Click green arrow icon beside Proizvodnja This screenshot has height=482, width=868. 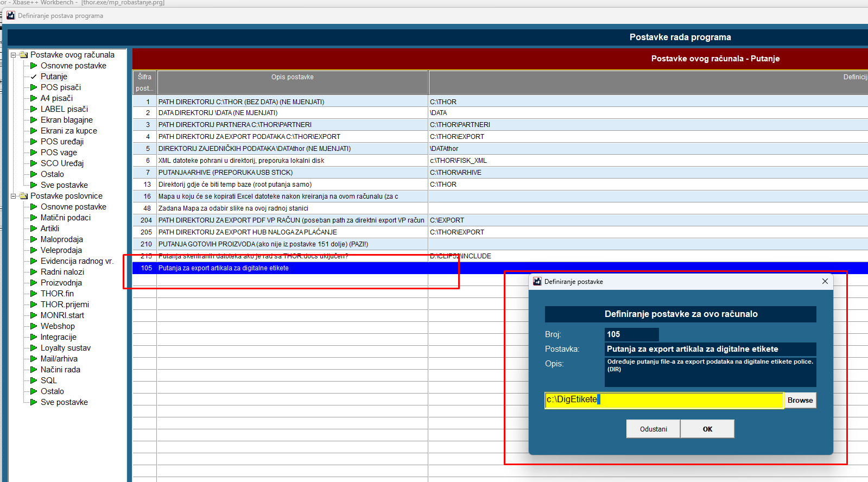34,283
